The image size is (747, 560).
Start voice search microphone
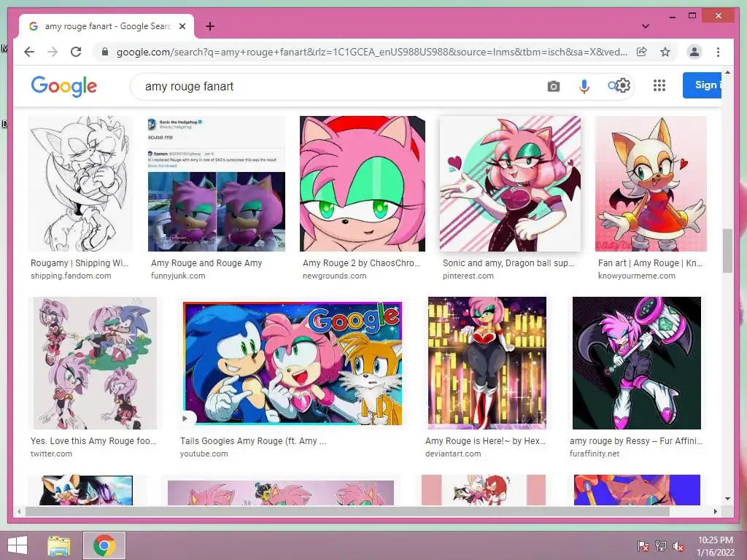point(584,86)
